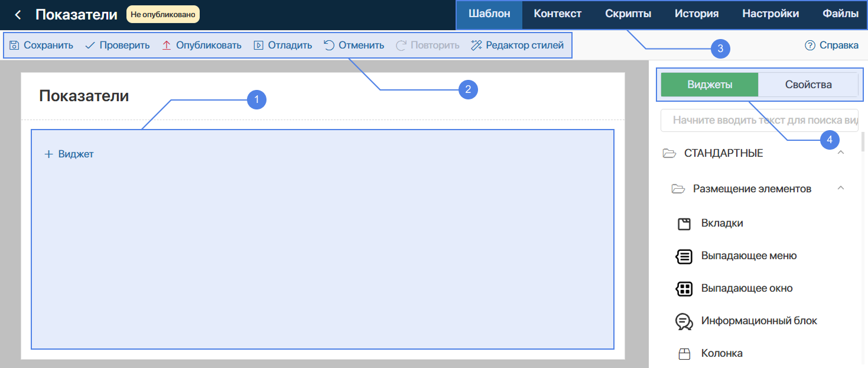
Task: Click the widget list vertical scrollbar
Action: coord(863,142)
